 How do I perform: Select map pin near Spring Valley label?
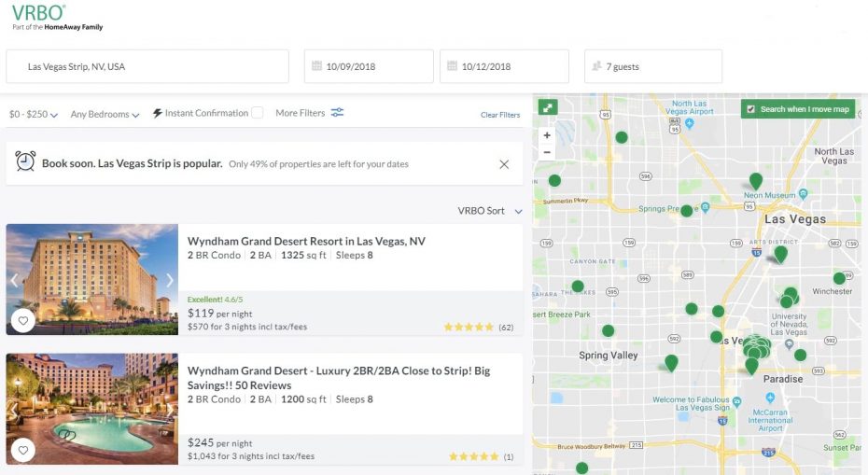tap(608, 331)
